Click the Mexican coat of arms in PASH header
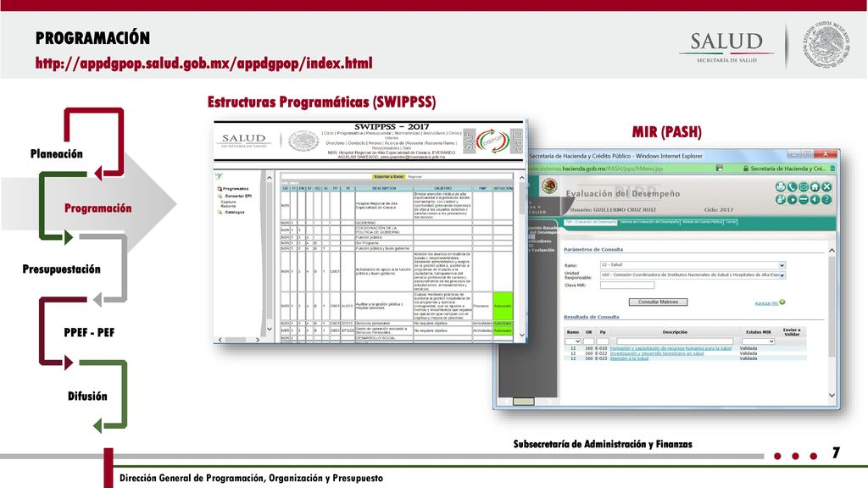Image resolution: width=868 pixels, height=488 pixels. [549, 186]
